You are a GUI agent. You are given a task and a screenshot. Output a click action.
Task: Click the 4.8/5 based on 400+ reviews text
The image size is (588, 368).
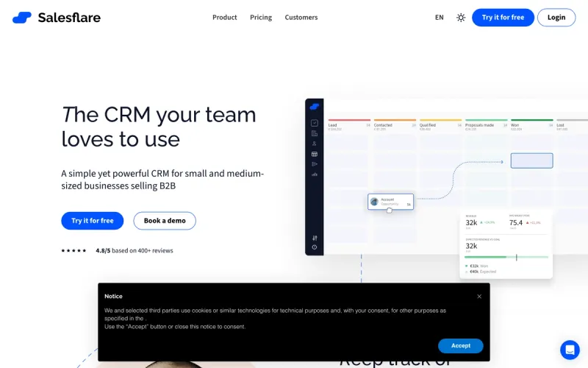click(135, 251)
